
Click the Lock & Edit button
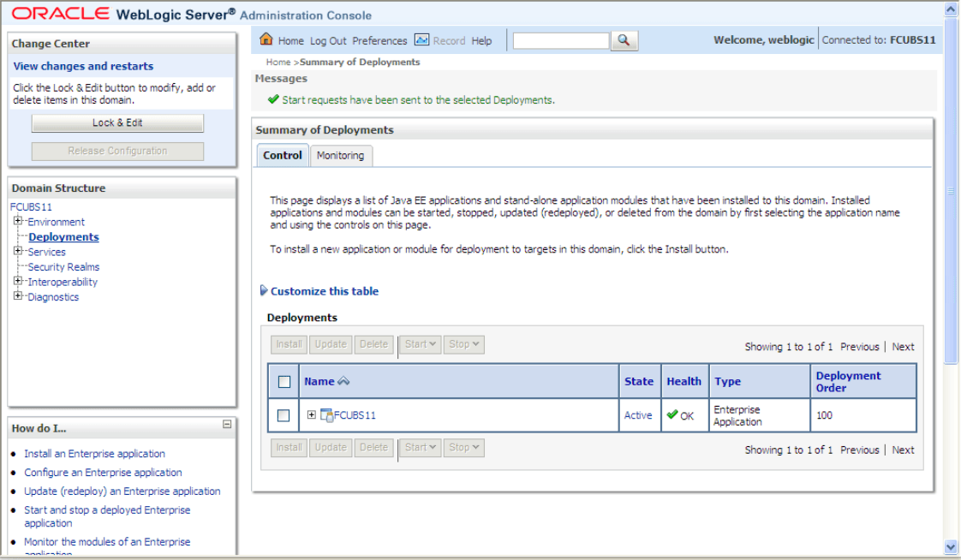pos(116,122)
